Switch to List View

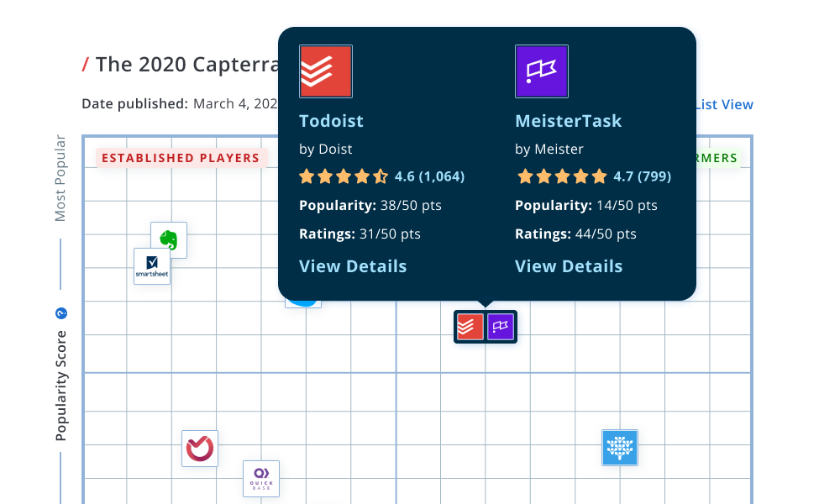[x=724, y=105]
